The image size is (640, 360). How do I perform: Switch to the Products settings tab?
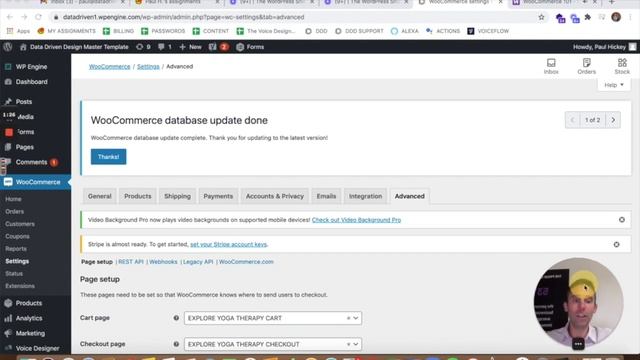(138, 196)
